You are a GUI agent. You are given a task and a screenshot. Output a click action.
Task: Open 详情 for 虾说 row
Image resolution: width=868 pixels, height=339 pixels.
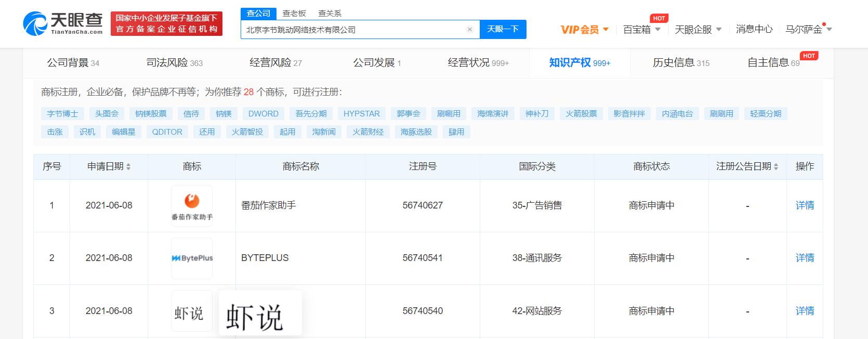(805, 311)
